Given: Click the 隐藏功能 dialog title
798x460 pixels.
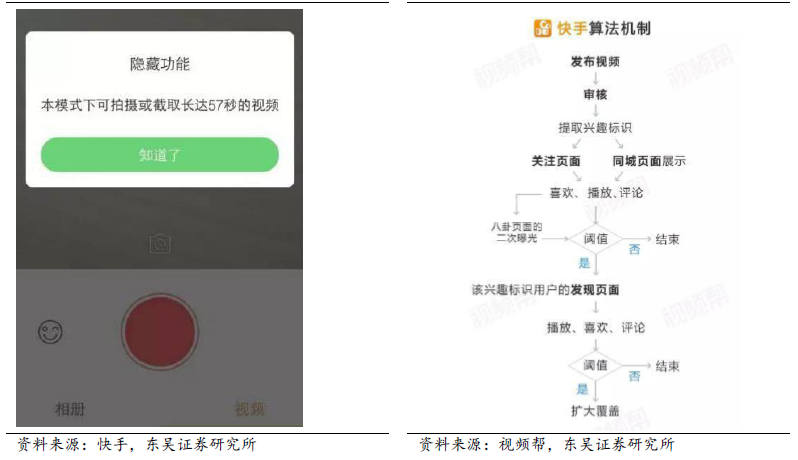Looking at the screenshot, I should [x=160, y=64].
